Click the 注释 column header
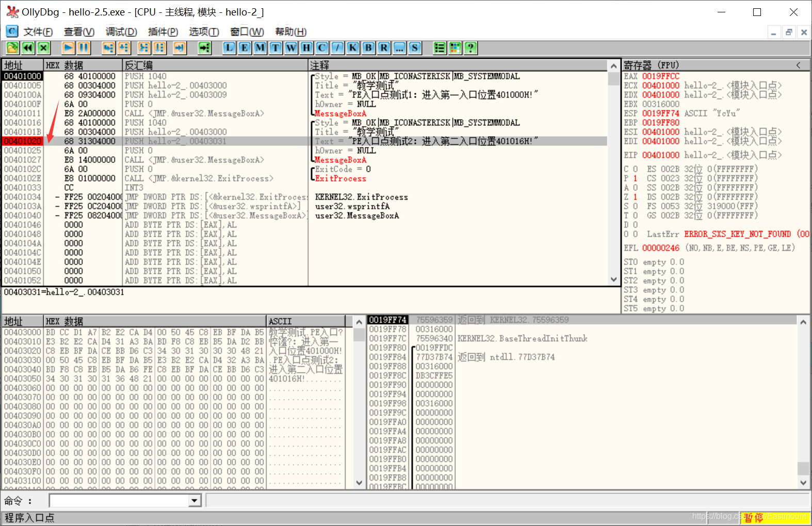Viewport: 812px width, 526px height. (458, 65)
